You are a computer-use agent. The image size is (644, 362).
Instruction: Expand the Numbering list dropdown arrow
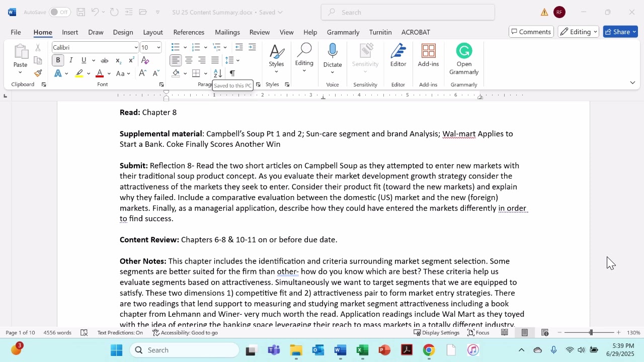click(206, 47)
